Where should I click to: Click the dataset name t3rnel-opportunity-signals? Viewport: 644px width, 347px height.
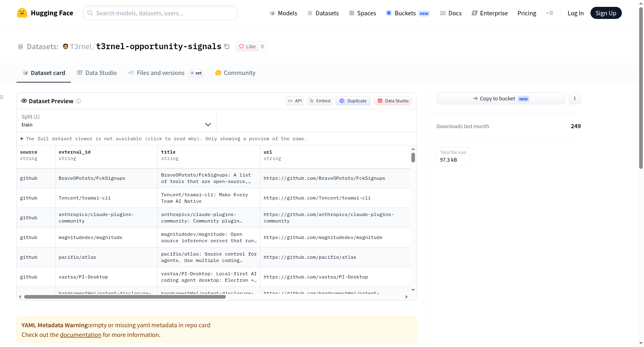coord(159,46)
